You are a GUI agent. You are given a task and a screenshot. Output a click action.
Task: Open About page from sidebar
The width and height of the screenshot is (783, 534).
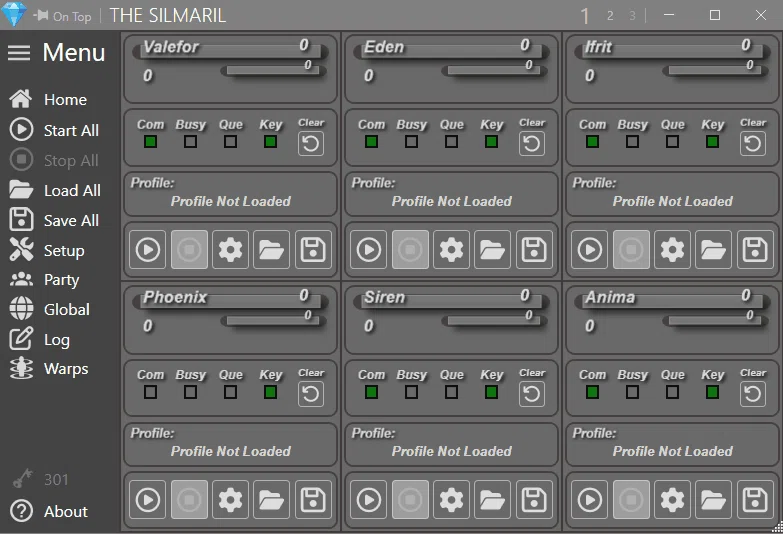tap(49, 511)
